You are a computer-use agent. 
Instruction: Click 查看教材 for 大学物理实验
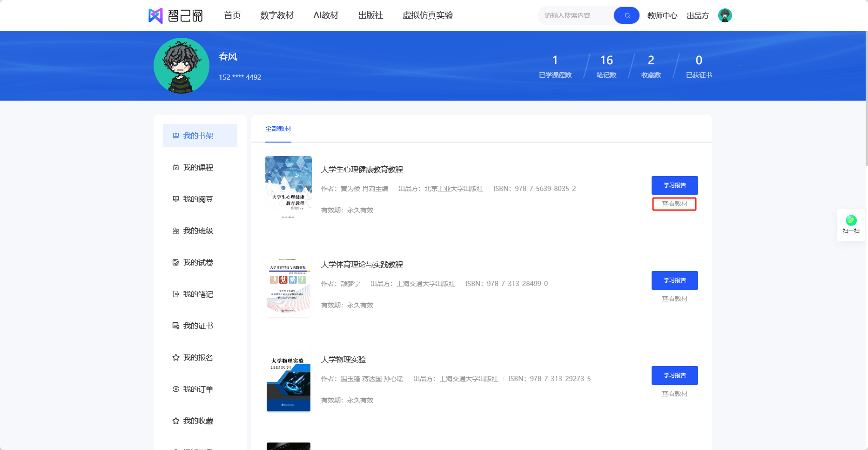(674, 394)
